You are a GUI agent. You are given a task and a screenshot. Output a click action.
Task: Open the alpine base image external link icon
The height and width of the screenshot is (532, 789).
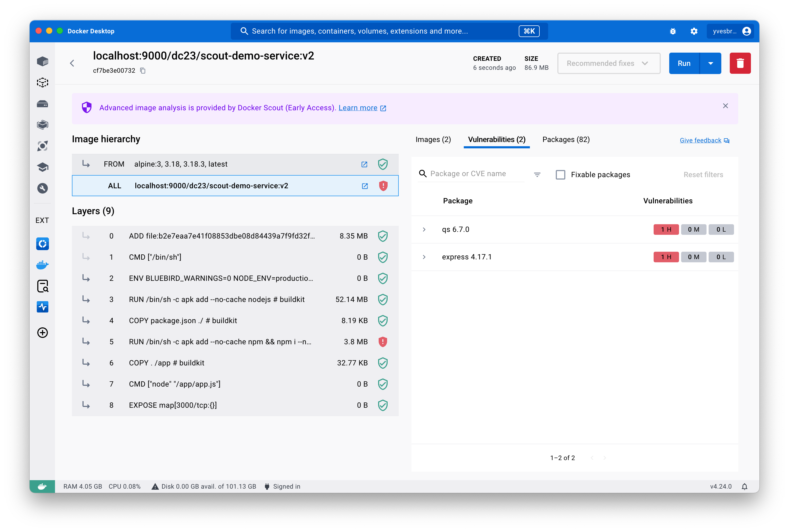pyautogui.click(x=364, y=164)
